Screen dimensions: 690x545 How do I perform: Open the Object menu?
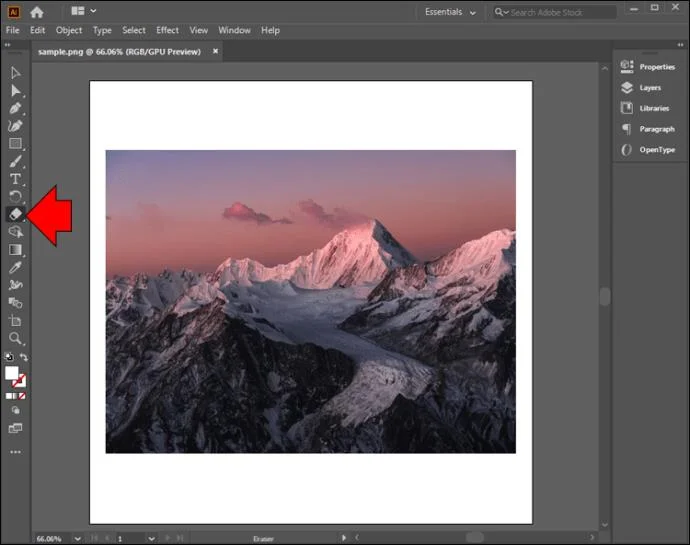coord(69,30)
